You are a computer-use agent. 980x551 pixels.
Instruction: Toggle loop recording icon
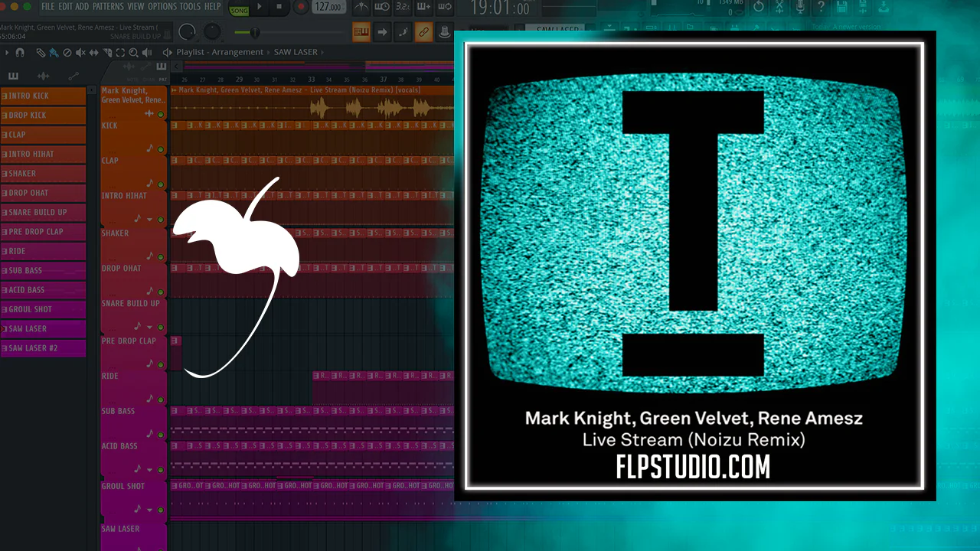(444, 8)
